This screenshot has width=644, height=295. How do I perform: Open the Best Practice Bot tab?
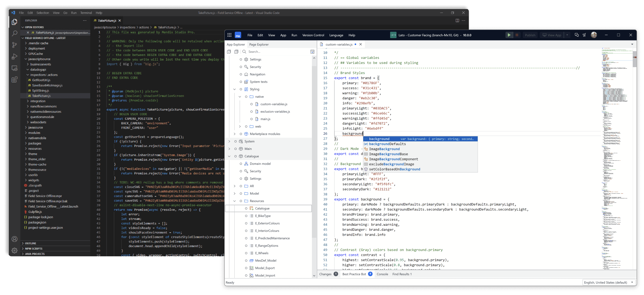[x=354, y=274]
